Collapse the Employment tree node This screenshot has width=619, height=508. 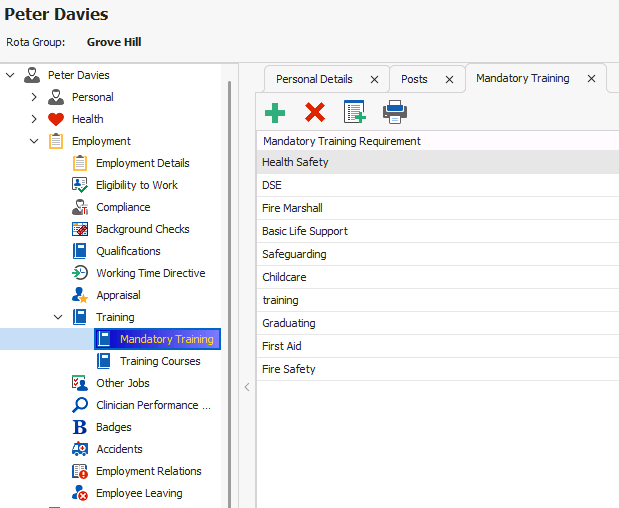coord(34,141)
